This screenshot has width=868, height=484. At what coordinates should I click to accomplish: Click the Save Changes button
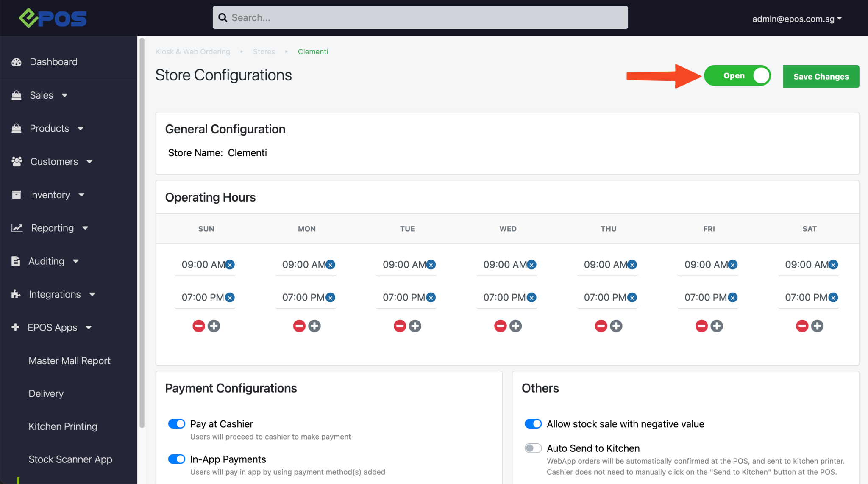click(821, 76)
